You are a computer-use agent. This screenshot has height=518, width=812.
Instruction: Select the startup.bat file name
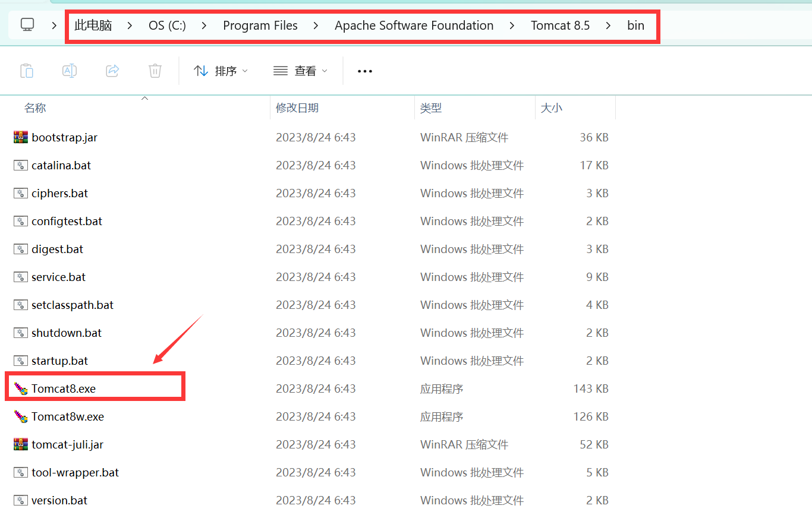60,361
